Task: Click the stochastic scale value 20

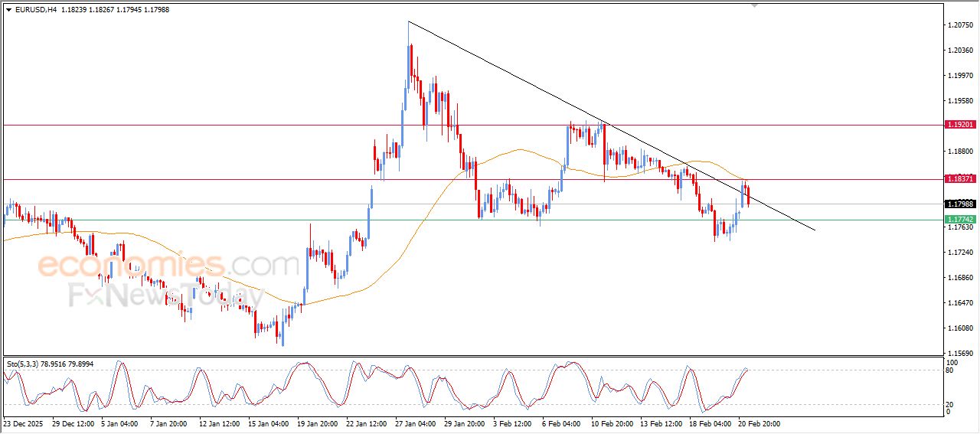Action: (950, 403)
